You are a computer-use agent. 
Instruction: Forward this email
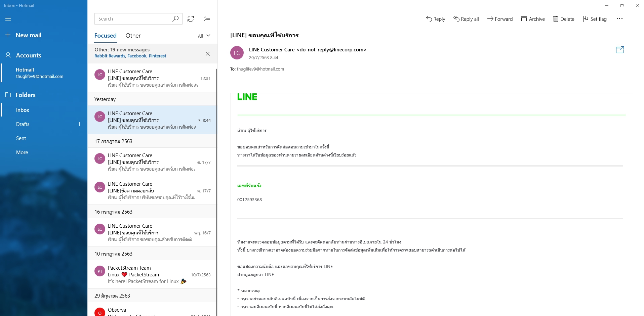(500, 19)
